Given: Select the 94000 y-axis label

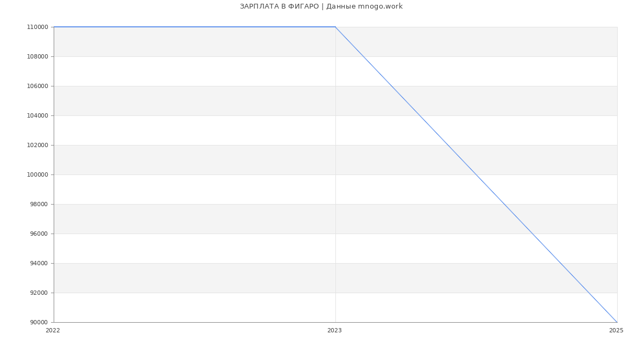Looking at the screenshot, I should (x=39, y=264).
